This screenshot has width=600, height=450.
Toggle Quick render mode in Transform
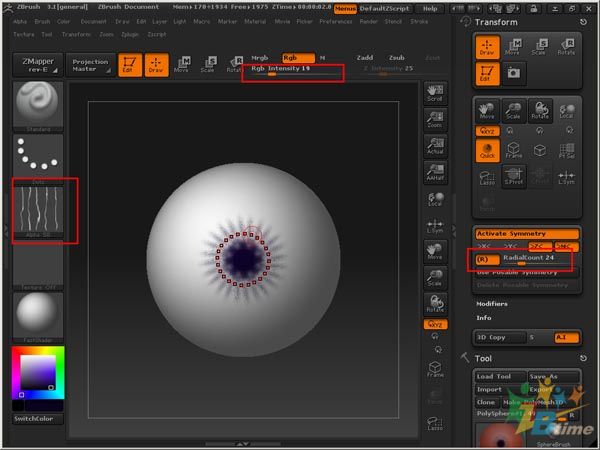click(487, 151)
